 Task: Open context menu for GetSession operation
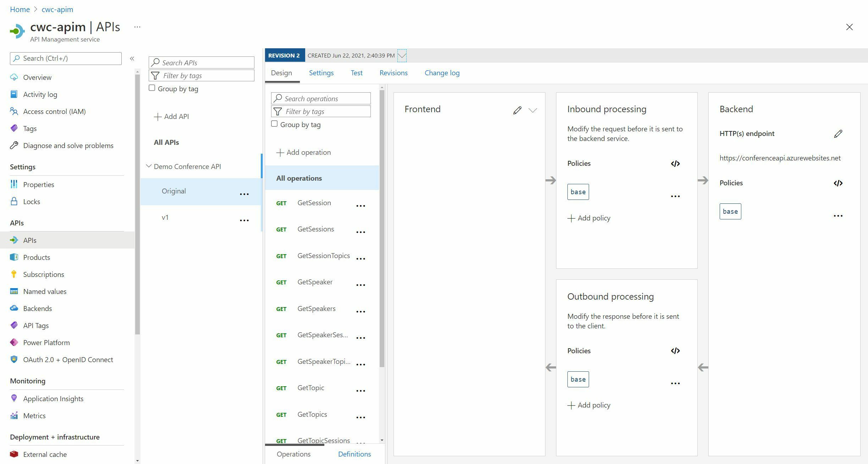point(361,206)
